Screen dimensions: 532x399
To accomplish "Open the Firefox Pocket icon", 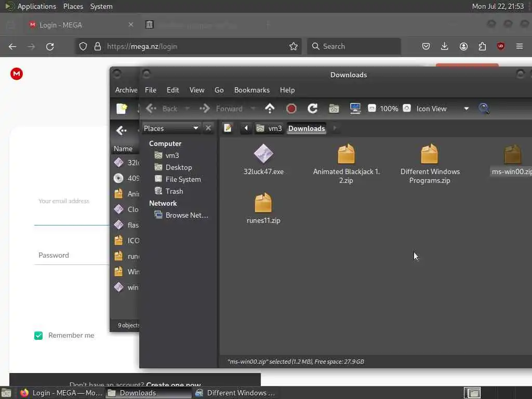I will click(426, 46).
